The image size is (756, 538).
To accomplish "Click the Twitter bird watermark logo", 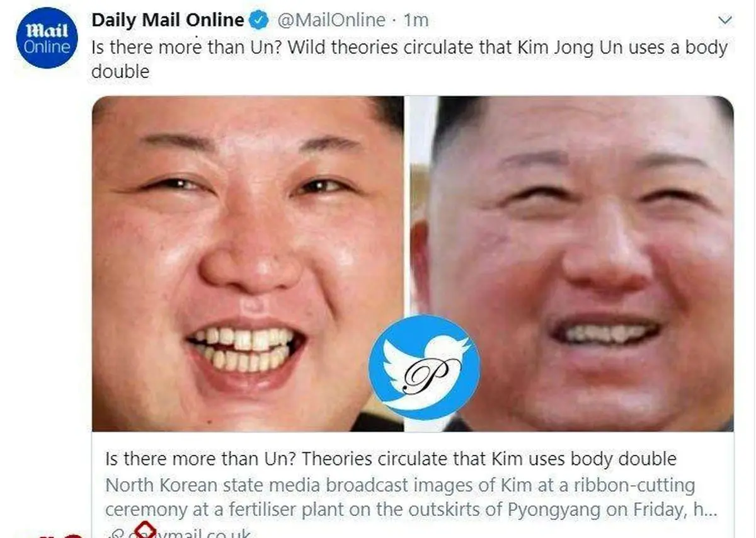I will click(424, 367).
